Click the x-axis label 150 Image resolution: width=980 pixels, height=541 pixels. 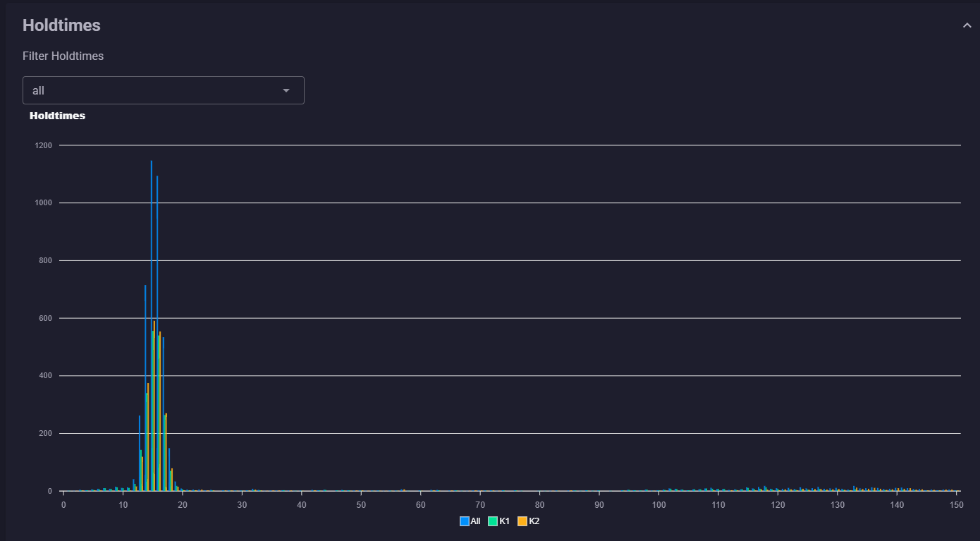[x=956, y=505]
